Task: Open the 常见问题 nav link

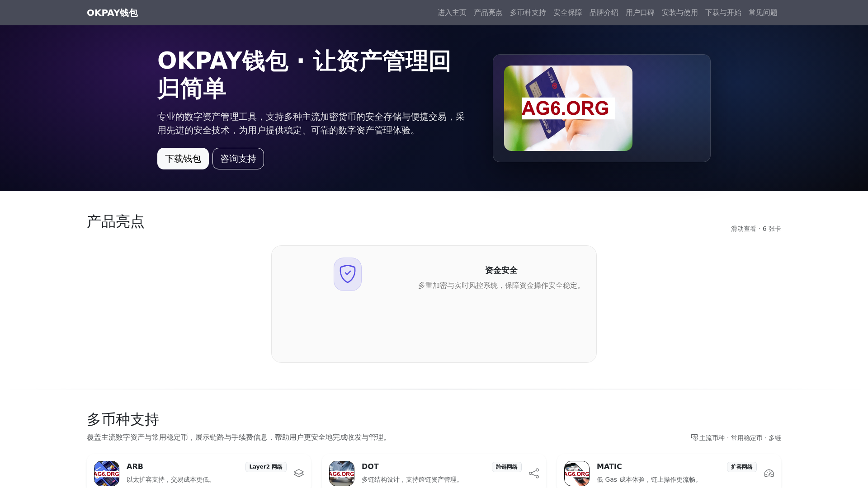Action: click(x=763, y=13)
